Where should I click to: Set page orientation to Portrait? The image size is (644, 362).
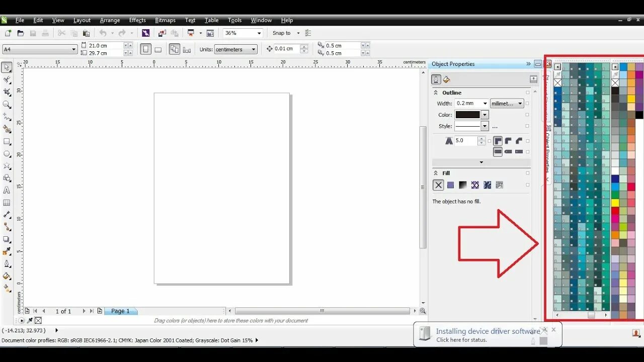click(x=146, y=49)
